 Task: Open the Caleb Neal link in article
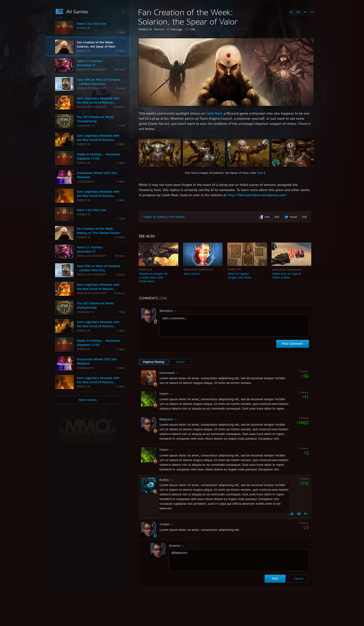click(213, 114)
